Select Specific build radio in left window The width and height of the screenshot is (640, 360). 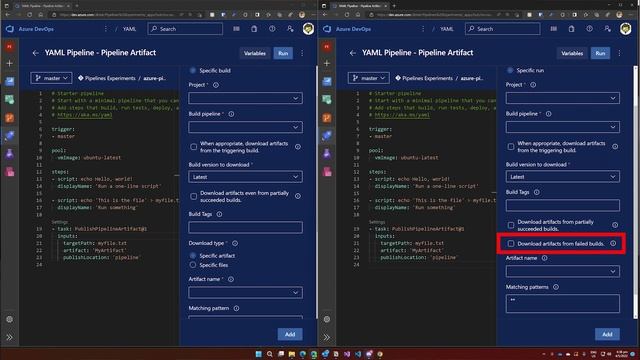[193, 70]
